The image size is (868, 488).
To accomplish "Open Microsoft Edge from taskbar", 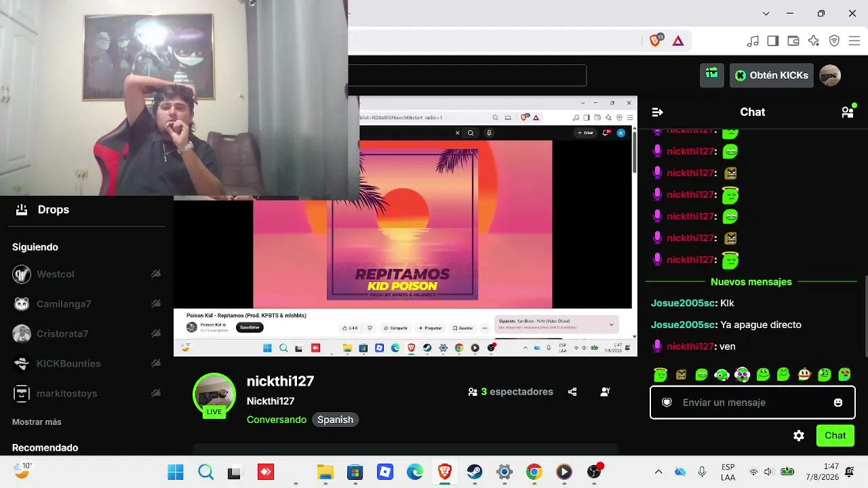I will 415,472.
